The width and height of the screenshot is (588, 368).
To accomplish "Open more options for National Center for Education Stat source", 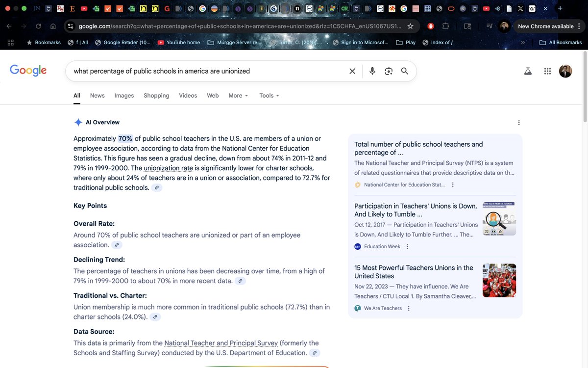I will point(453,185).
